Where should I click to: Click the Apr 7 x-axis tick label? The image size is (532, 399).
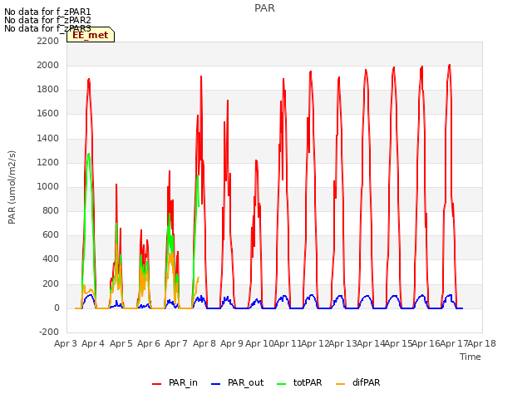tap(176, 343)
